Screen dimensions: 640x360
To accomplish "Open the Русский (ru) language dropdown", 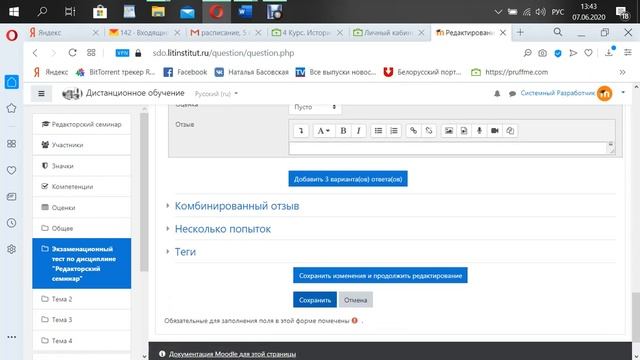I will (x=216, y=94).
